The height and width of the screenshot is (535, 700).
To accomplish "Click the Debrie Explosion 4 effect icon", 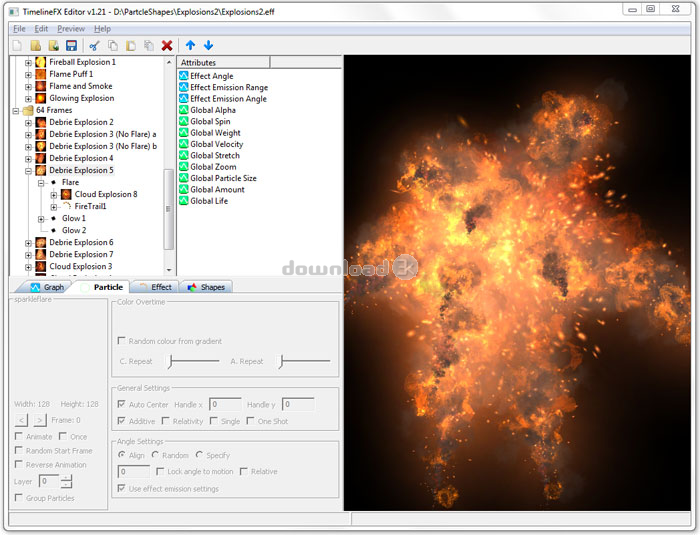I will pos(41,158).
